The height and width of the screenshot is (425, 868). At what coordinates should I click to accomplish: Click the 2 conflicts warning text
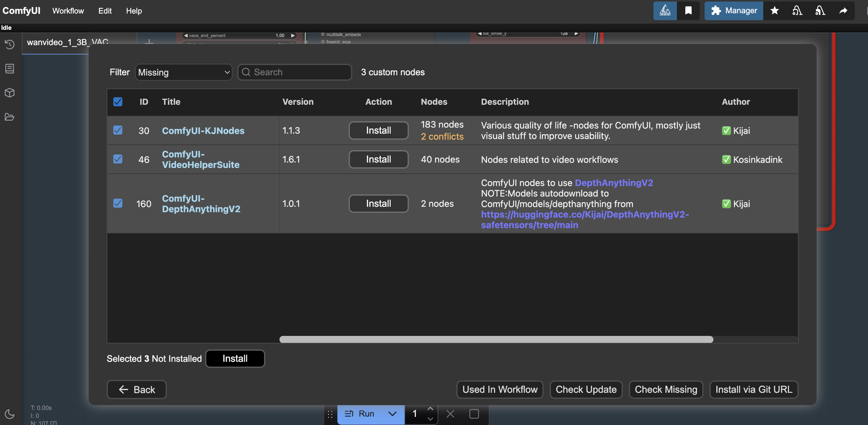pyautogui.click(x=442, y=136)
